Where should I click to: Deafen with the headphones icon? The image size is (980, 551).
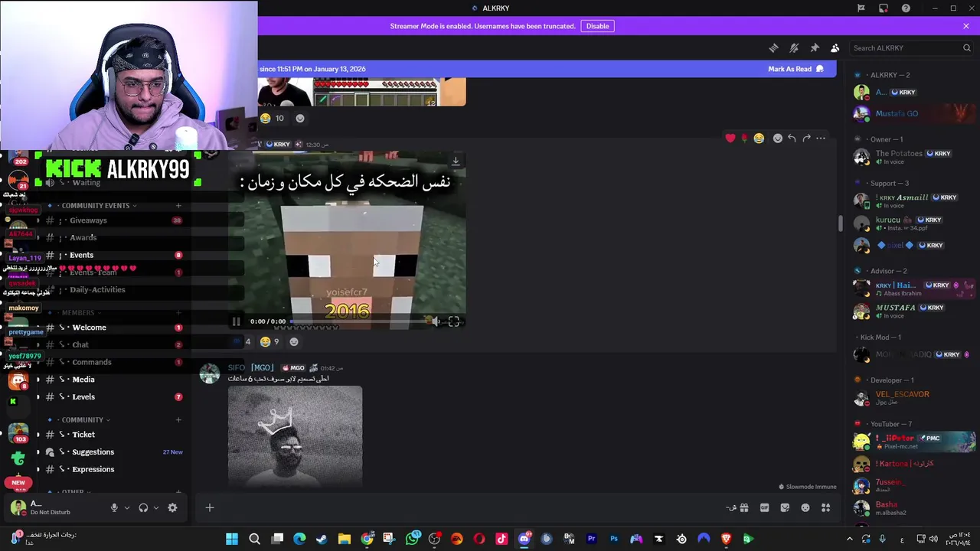click(143, 507)
